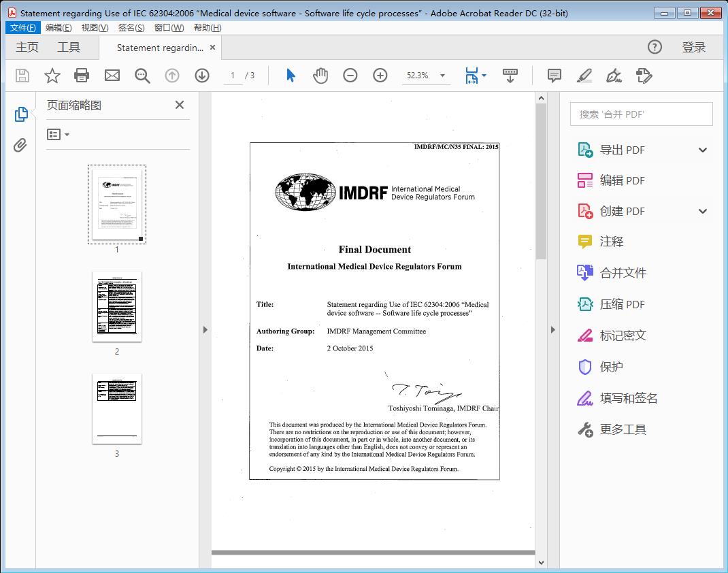The width and height of the screenshot is (728, 573).
Task: Open the 签名(S) menu
Action: point(131,28)
